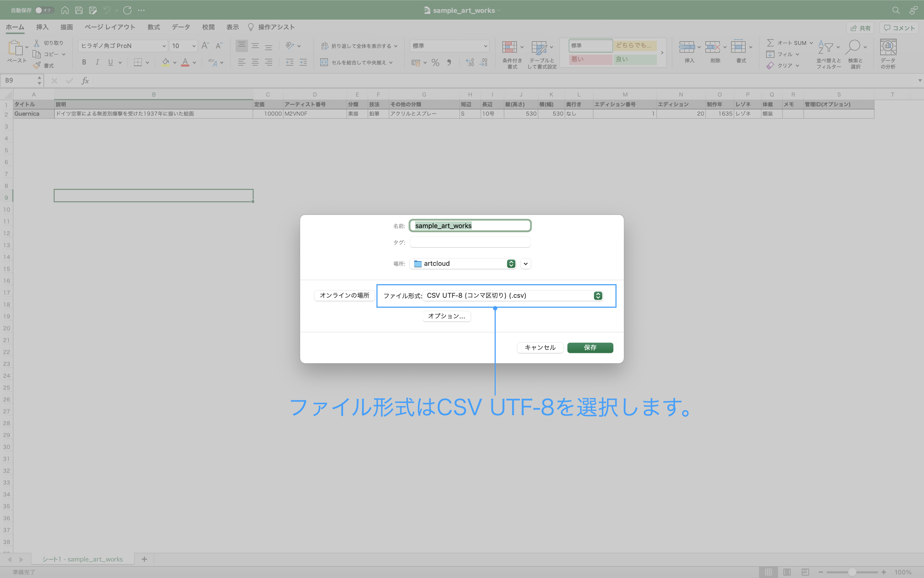Screen dimensions: 924x578
Task: Click the increase decimal icon
Action: coord(470,62)
